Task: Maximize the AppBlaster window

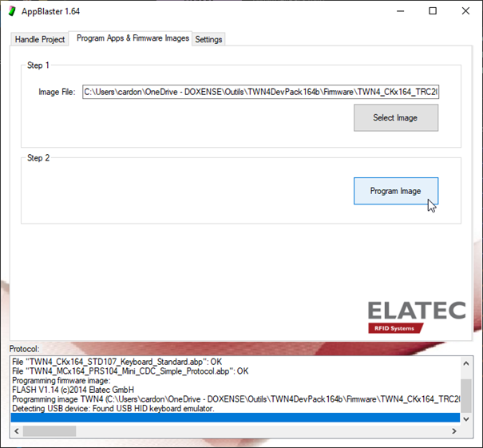Action: [x=433, y=11]
